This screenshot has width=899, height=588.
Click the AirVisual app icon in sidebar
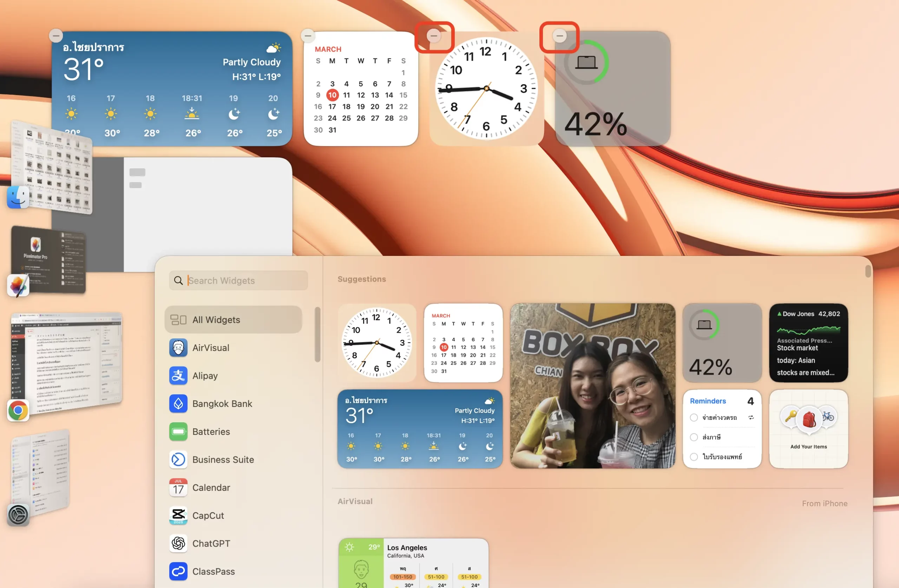tap(178, 348)
